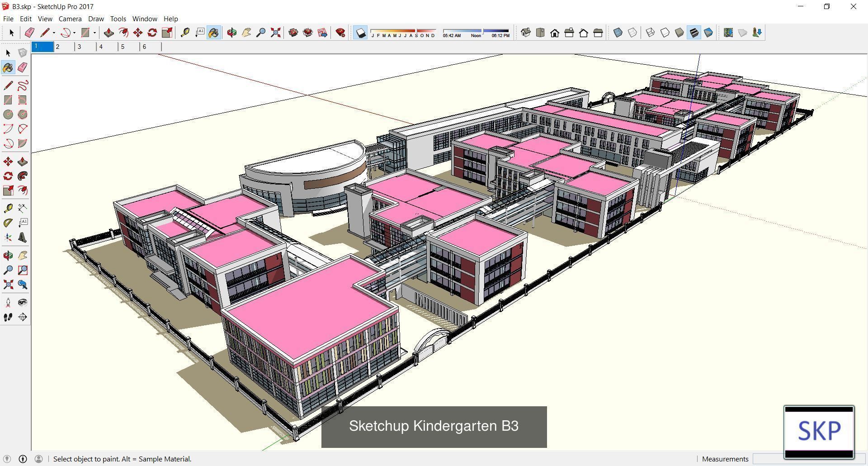Select the Rotate tool in top toolbar
The width and height of the screenshot is (868, 466).
coord(152,33)
